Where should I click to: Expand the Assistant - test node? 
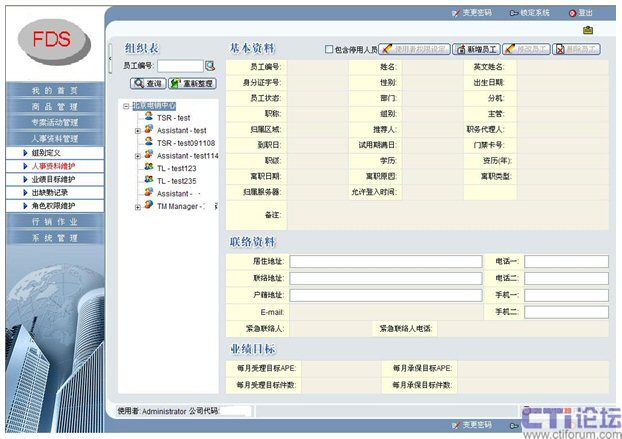(x=137, y=130)
